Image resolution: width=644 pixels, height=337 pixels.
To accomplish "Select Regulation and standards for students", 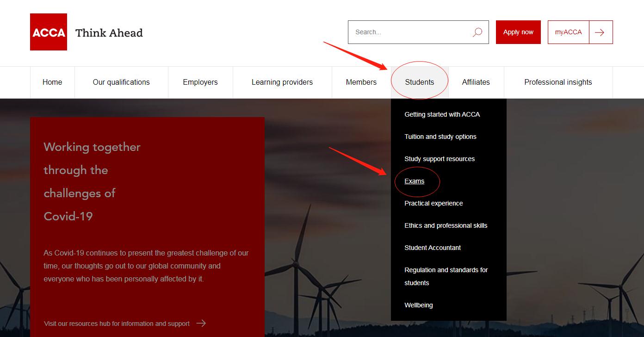I will 446,276.
